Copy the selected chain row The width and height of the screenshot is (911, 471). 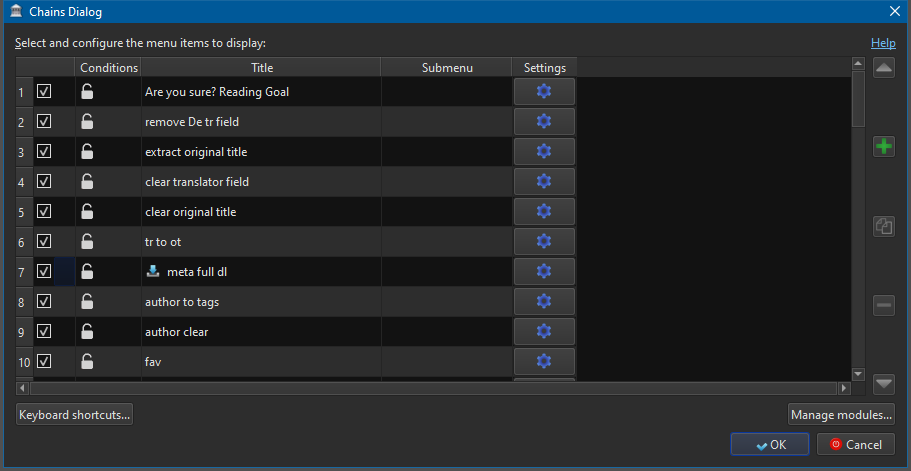pos(884,226)
